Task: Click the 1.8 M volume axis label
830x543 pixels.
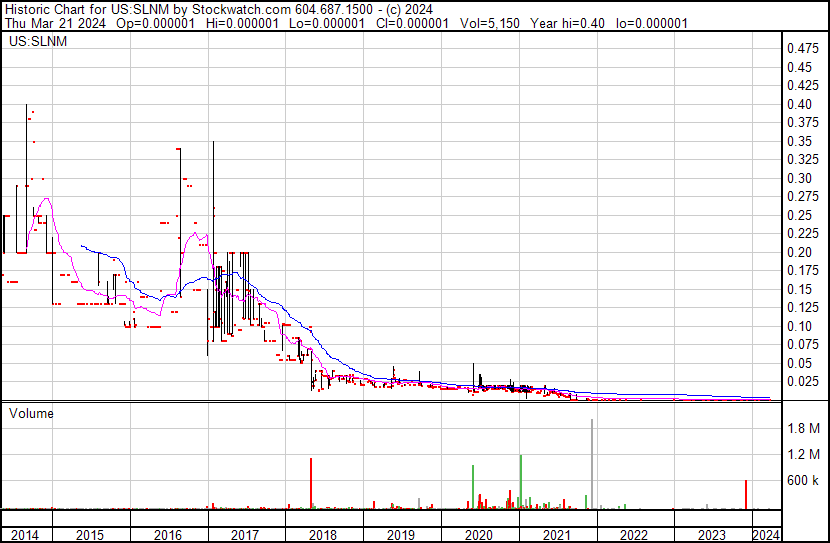Action: click(803, 428)
